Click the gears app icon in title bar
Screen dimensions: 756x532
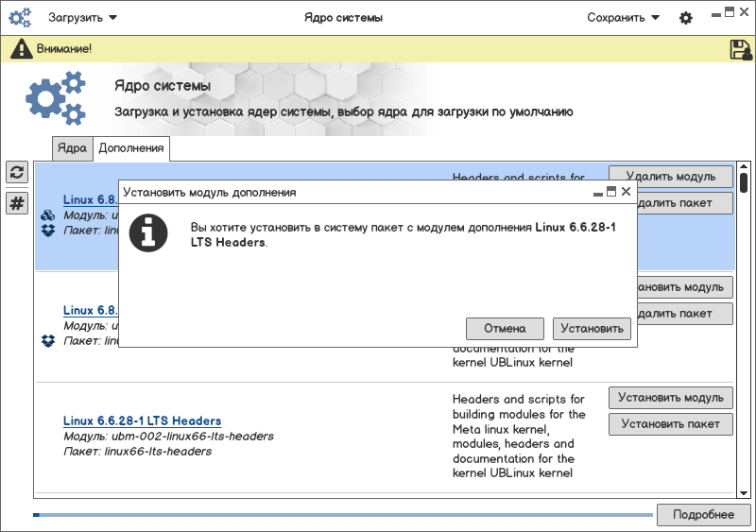[x=20, y=17]
